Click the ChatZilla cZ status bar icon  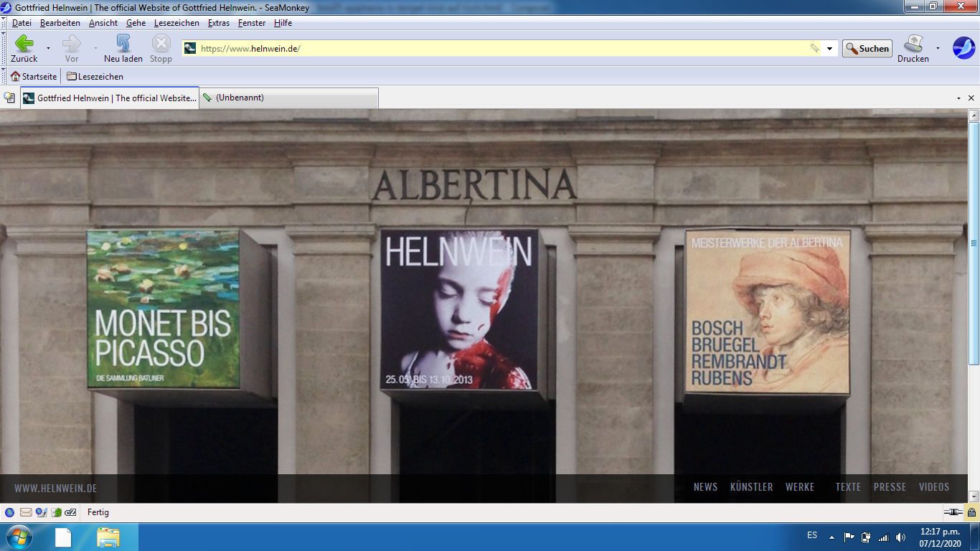71,512
